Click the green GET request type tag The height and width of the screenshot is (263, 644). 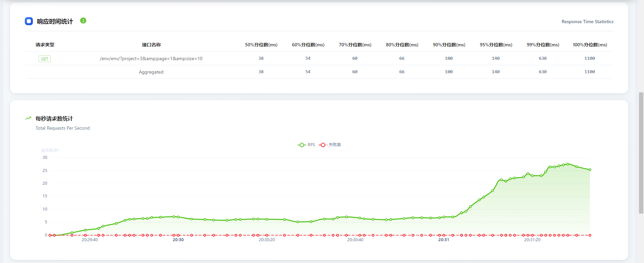coord(45,59)
